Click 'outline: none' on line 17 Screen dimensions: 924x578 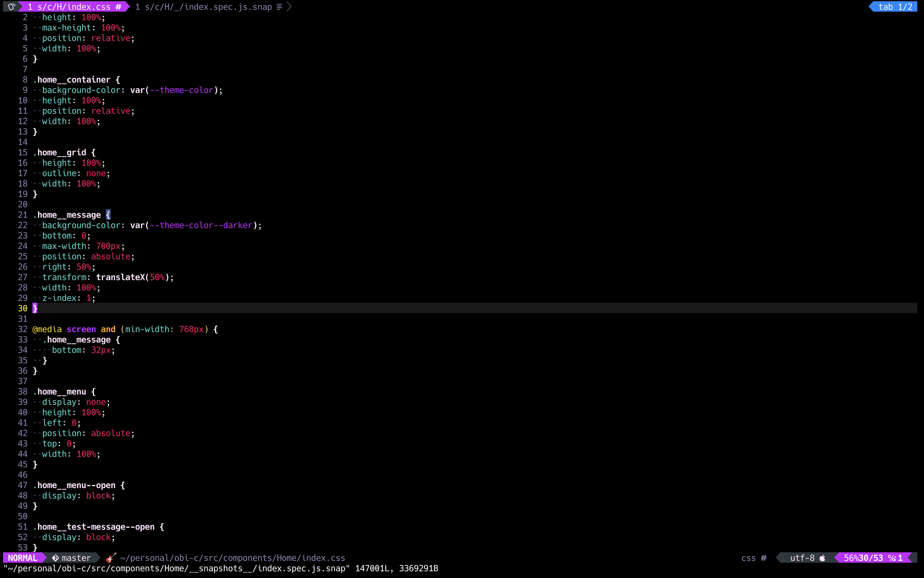(x=74, y=173)
